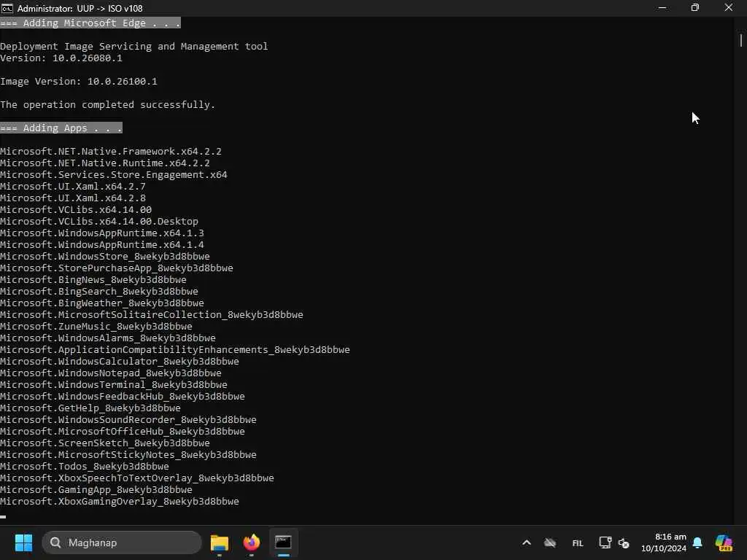This screenshot has width=747, height=560.
Task: Click Microsoft.WindowsCalculator line
Action: click(120, 362)
